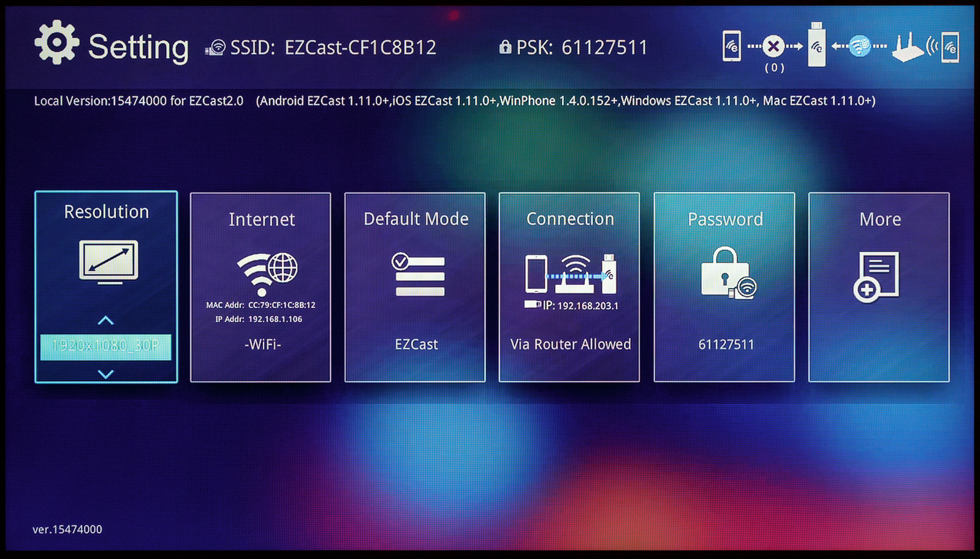Click the Setting page title
The width and height of the screenshot is (980, 559).
coord(139,47)
